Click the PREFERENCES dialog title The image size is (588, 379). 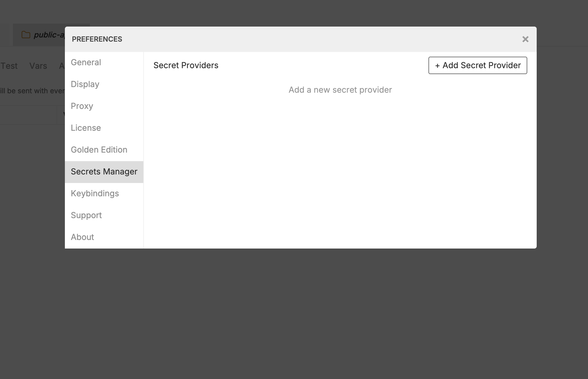pyautogui.click(x=97, y=39)
